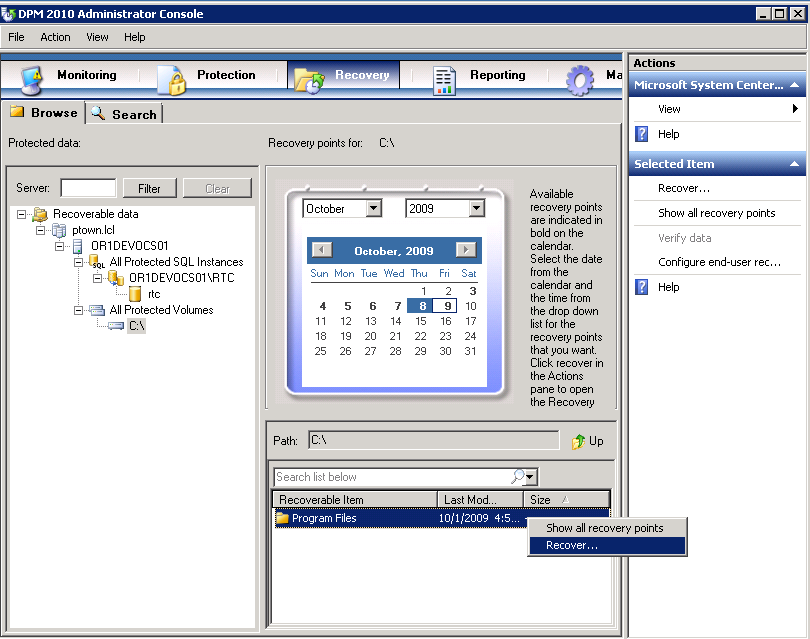The height and width of the screenshot is (639, 810).
Task: Collapse All Protected SQL Instances node
Action: [79, 262]
